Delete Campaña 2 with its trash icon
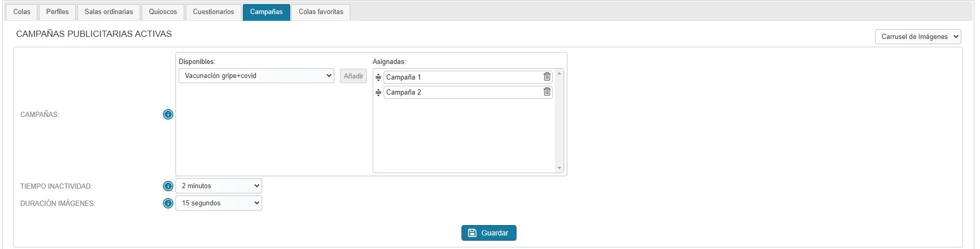This screenshot has height=249, width=980. click(547, 91)
